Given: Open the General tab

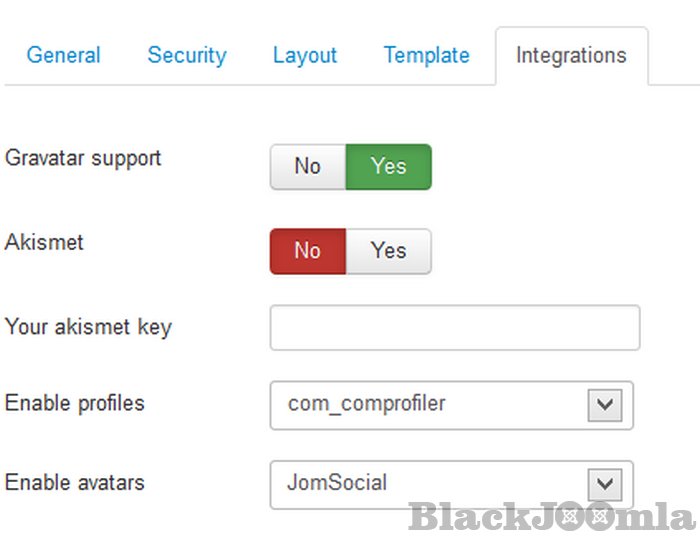Looking at the screenshot, I should pyautogui.click(x=64, y=55).
